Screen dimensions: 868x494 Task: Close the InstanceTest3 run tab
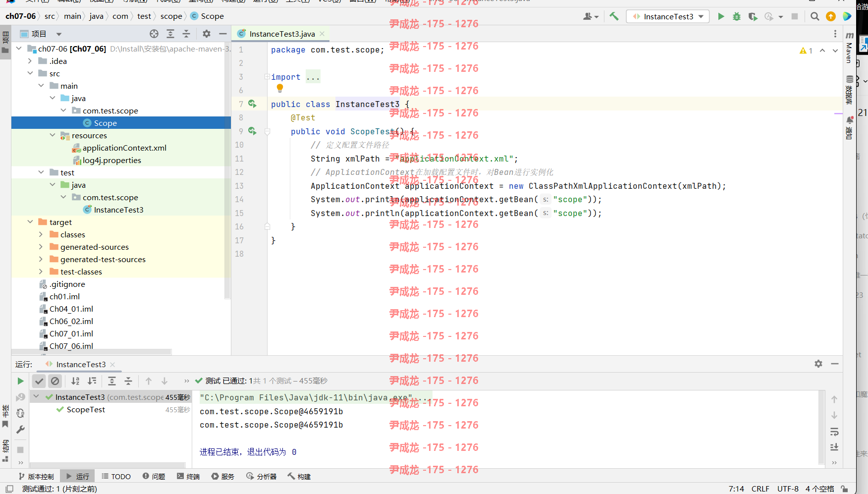click(x=112, y=364)
